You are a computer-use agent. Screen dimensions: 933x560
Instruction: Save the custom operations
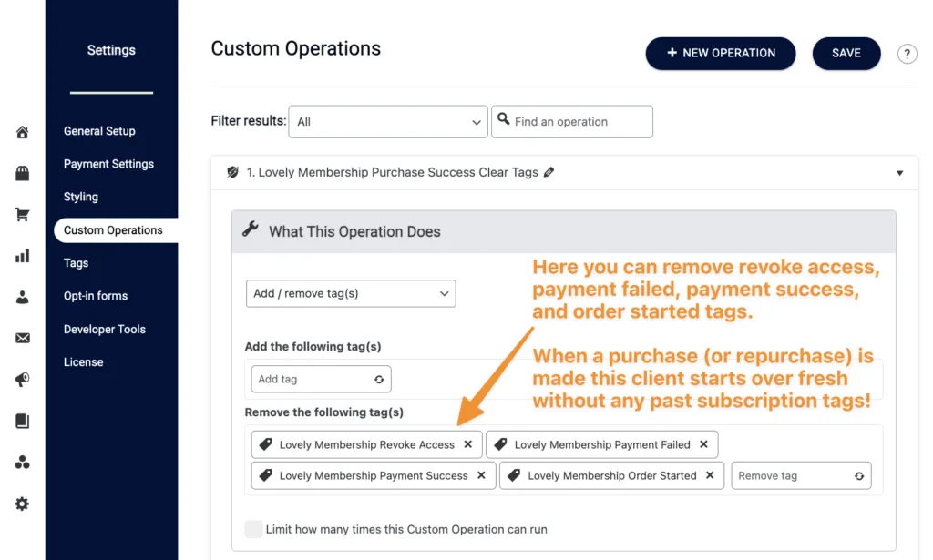pyautogui.click(x=846, y=53)
